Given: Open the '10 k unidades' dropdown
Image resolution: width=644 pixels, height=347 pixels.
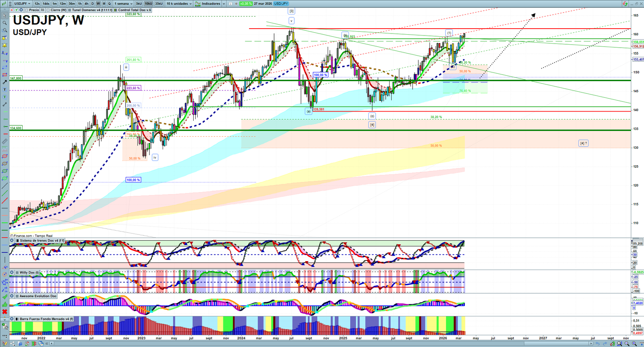Looking at the screenshot, I should (179, 4).
